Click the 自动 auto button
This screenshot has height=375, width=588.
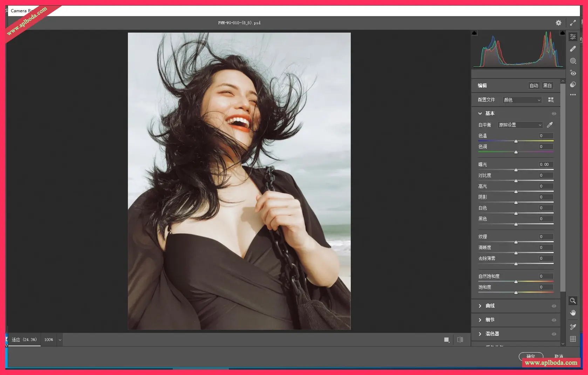[534, 86]
